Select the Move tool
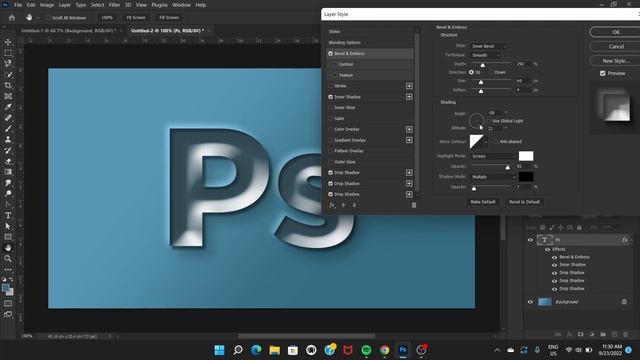The height and width of the screenshot is (360, 640). click(8, 42)
